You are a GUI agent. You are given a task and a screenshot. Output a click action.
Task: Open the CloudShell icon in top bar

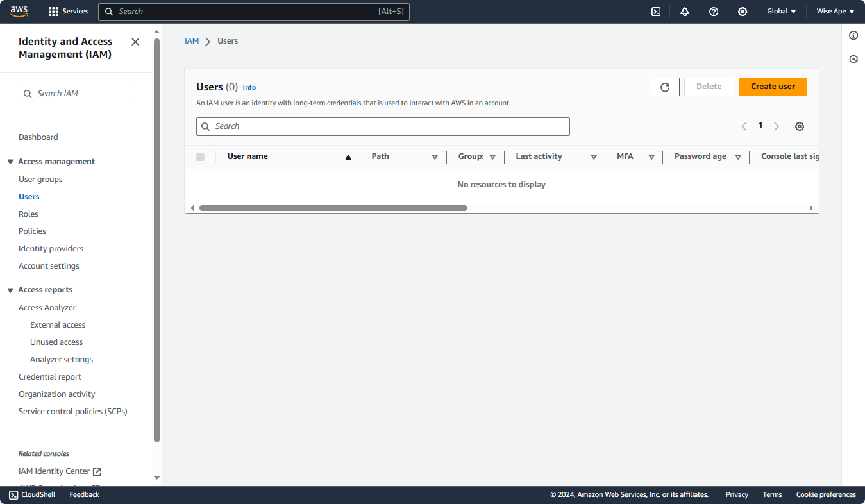(656, 12)
